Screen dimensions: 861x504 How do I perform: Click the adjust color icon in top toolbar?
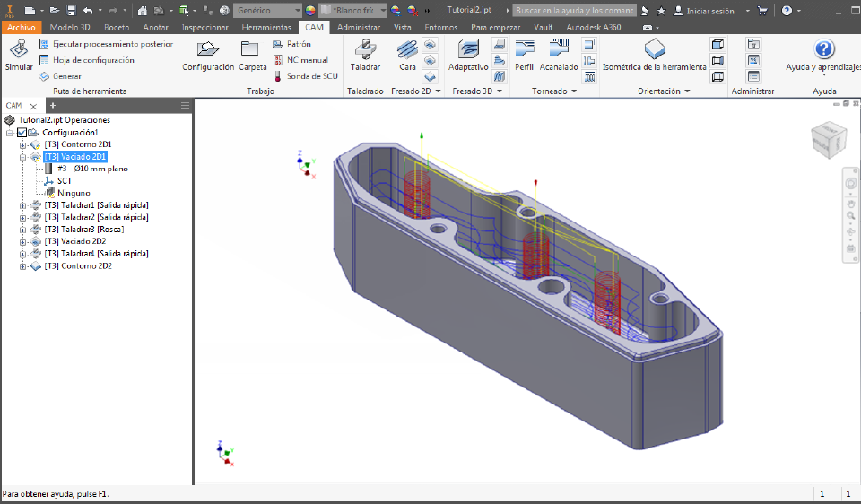(x=396, y=11)
